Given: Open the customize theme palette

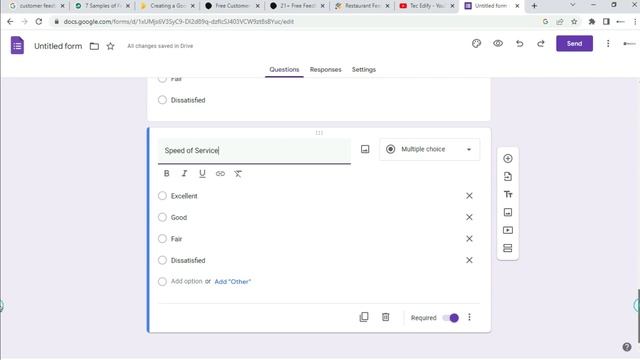Looking at the screenshot, I should pos(476,44).
